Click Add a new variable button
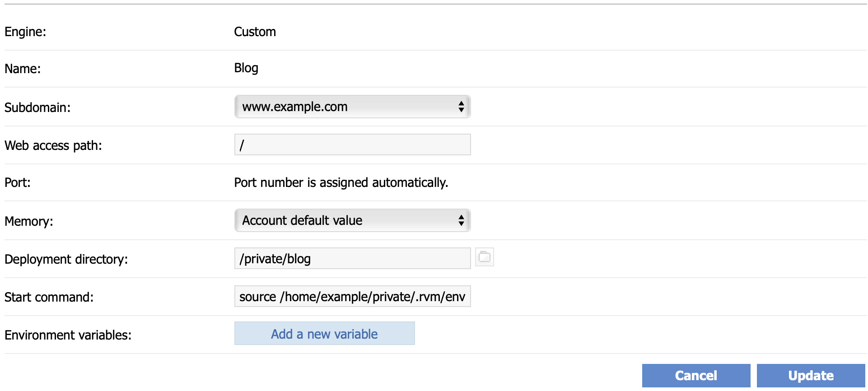The width and height of the screenshot is (868, 391). coord(324,333)
